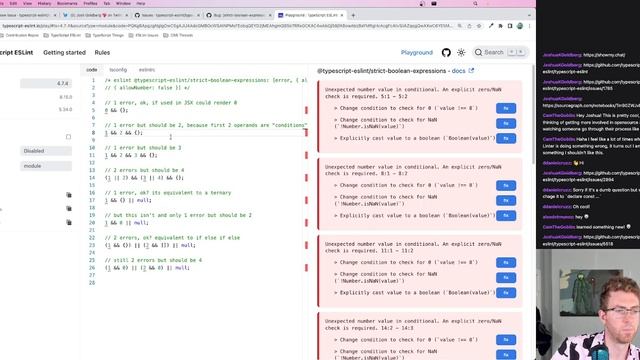Fix 11:1 error with Number.isNaN check
The width and height of the screenshot is (640, 360).
click(x=506, y=278)
